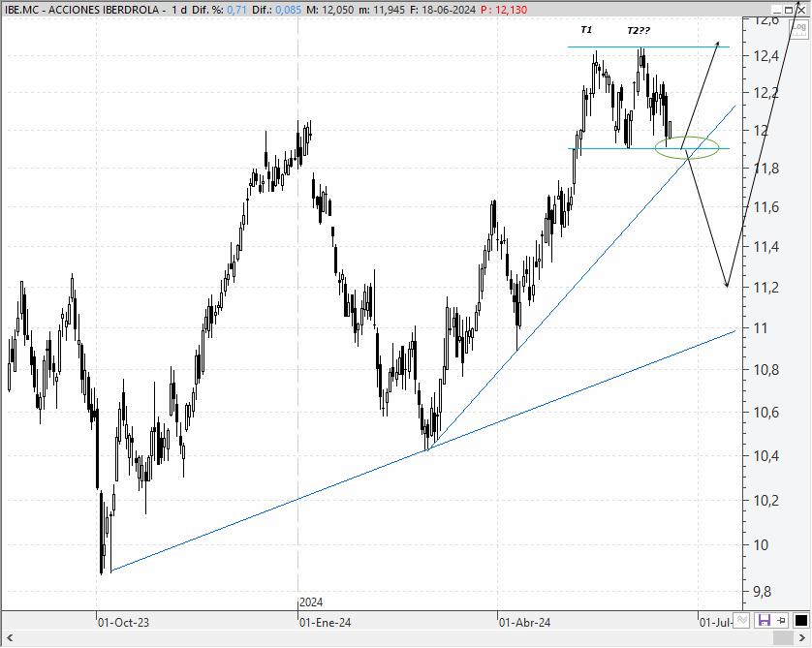Click the '10,2' price axis label

tap(766, 501)
